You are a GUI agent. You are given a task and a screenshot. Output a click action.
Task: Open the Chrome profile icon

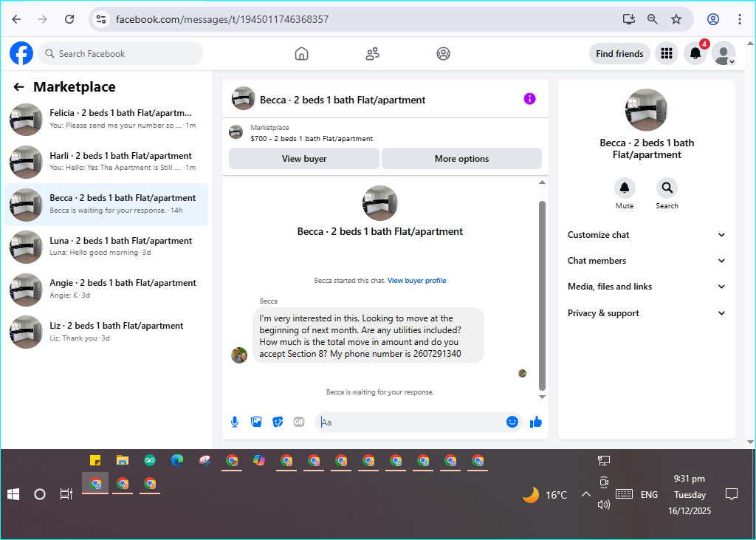713,19
